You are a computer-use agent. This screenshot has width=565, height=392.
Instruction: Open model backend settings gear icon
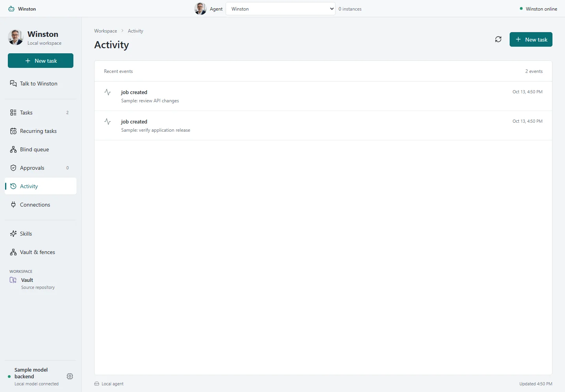click(x=70, y=376)
